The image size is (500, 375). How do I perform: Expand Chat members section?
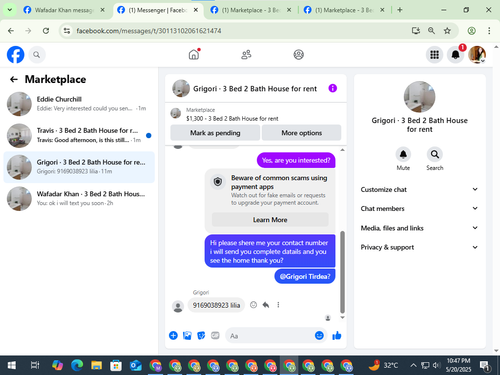pos(419,209)
